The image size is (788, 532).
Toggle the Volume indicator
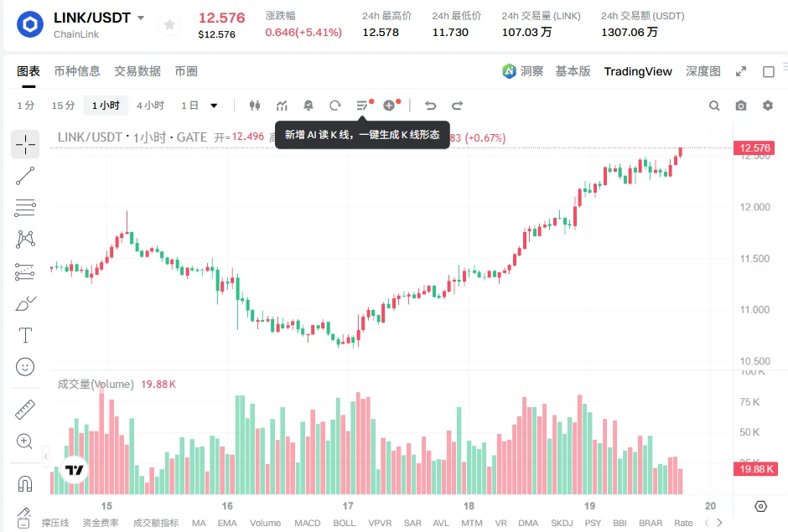pyautogui.click(x=266, y=523)
